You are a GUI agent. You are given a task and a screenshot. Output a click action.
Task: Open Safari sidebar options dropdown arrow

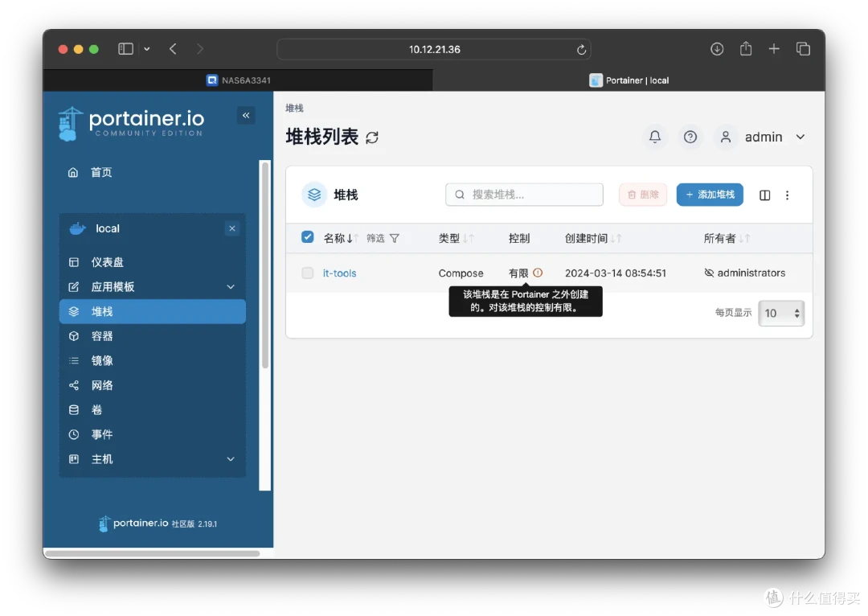(147, 49)
